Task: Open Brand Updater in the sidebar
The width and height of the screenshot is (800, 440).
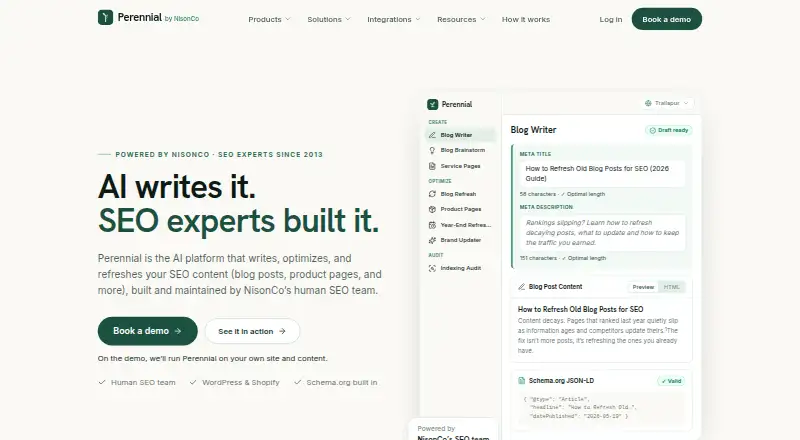Action: [x=460, y=240]
